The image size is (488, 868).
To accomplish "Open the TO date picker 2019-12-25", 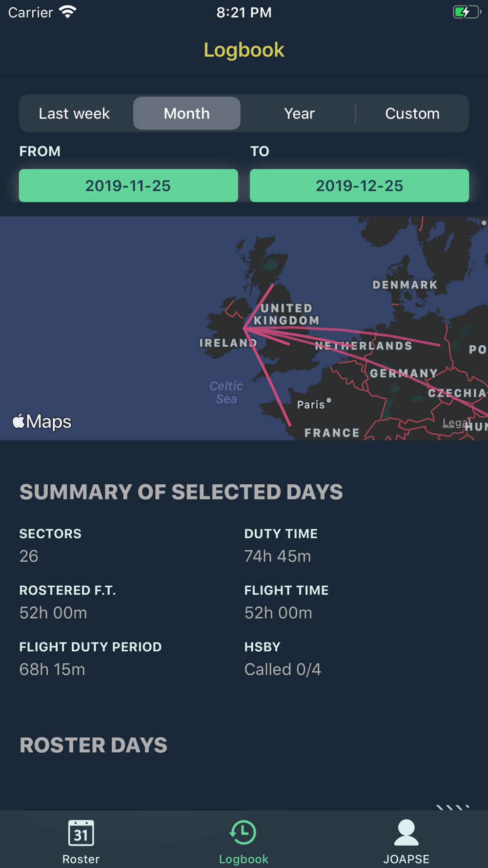I will click(x=359, y=186).
